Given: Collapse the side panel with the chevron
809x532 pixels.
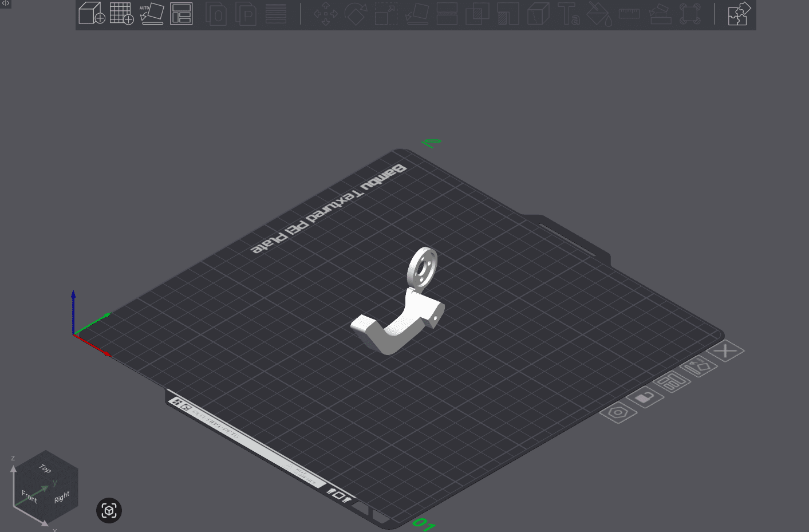Looking at the screenshot, I should coord(5,3).
